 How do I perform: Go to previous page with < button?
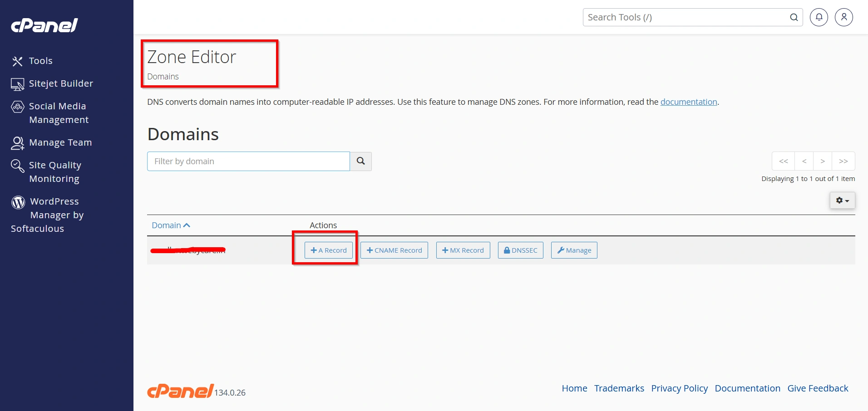[804, 161]
